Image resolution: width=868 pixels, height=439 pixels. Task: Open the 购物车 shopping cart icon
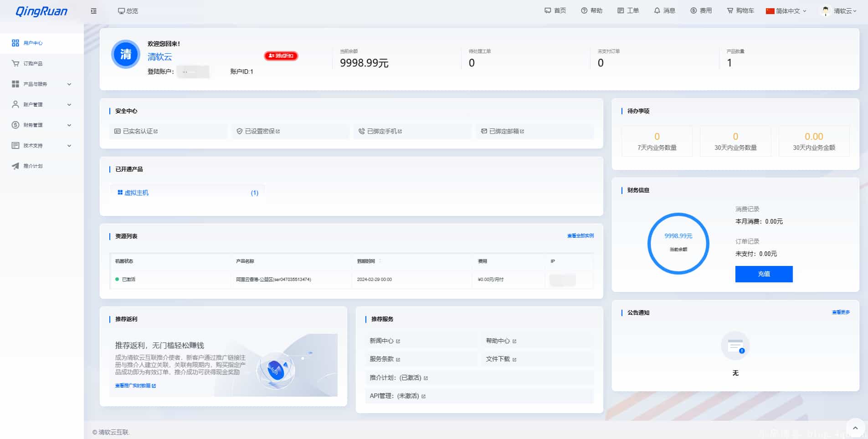click(x=729, y=10)
